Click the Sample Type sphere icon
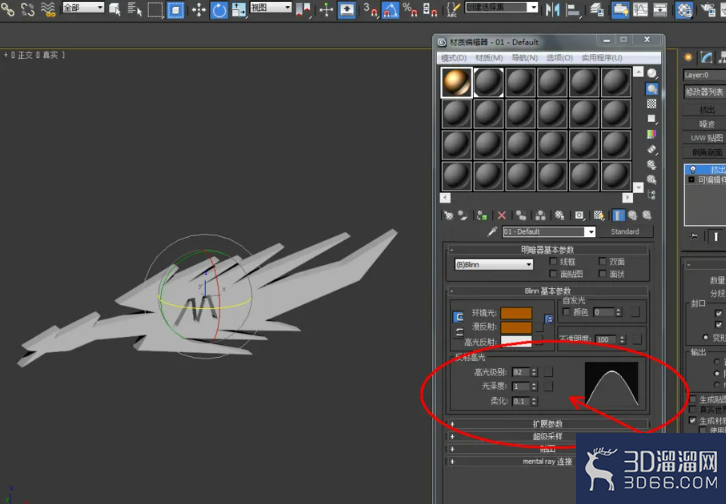The width and height of the screenshot is (726, 504). 651,74
